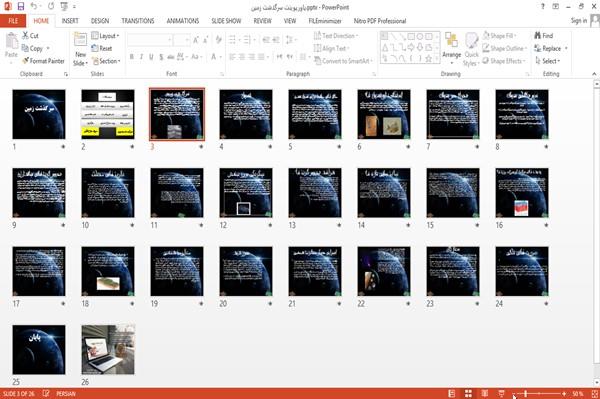Open the FILEminimizer tab

tap(325, 21)
